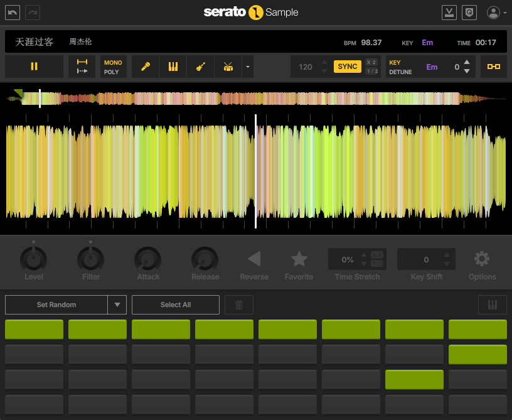512x420 pixels.
Task: Select KEY pitch mode
Action: (x=395, y=62)
